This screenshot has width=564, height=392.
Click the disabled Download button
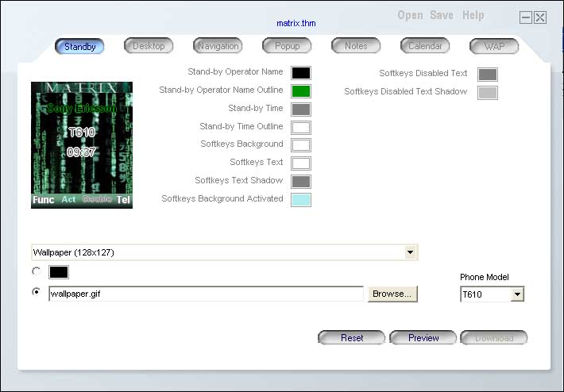pyautogui.click(x=494, y=338)
